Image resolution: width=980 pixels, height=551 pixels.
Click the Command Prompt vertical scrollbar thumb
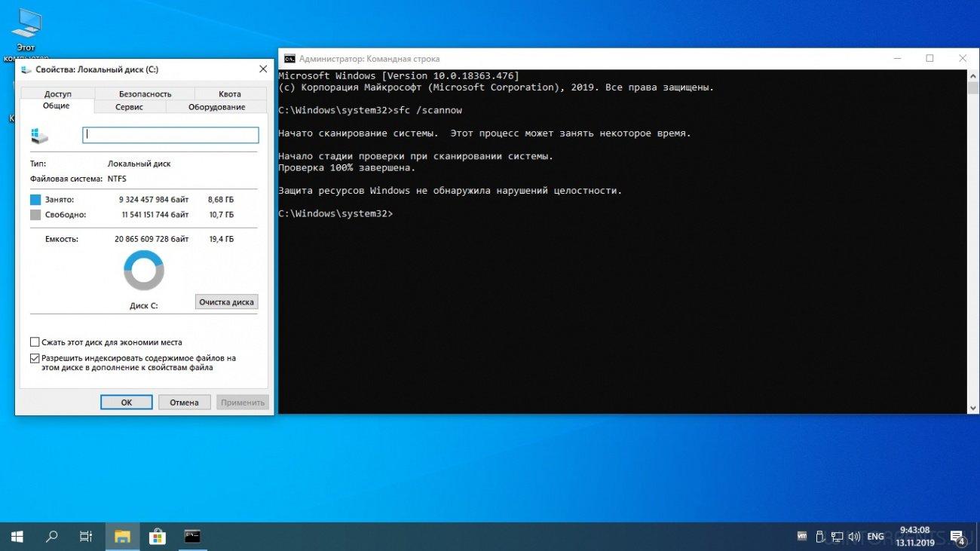(x=973, y=87)
